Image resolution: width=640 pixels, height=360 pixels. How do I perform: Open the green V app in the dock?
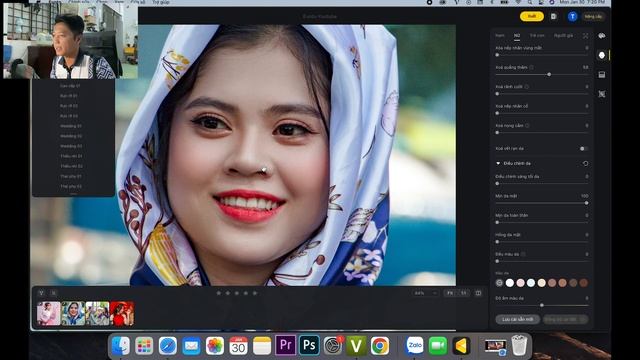(356, 346)
